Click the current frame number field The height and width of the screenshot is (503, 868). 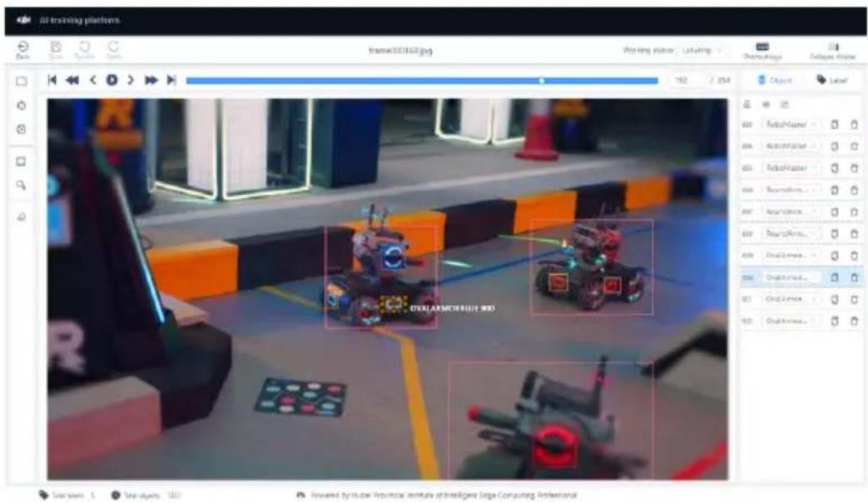click(682, 81)
